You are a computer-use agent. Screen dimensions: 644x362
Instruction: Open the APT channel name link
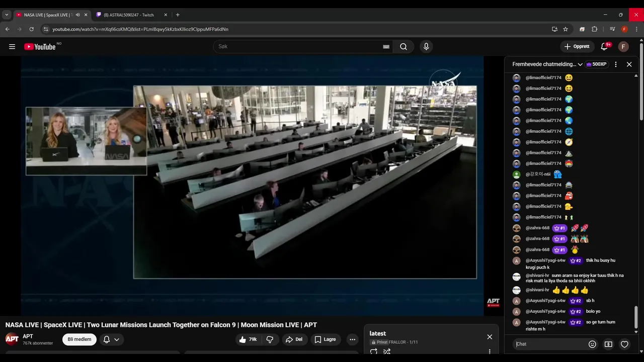point(28,336)
